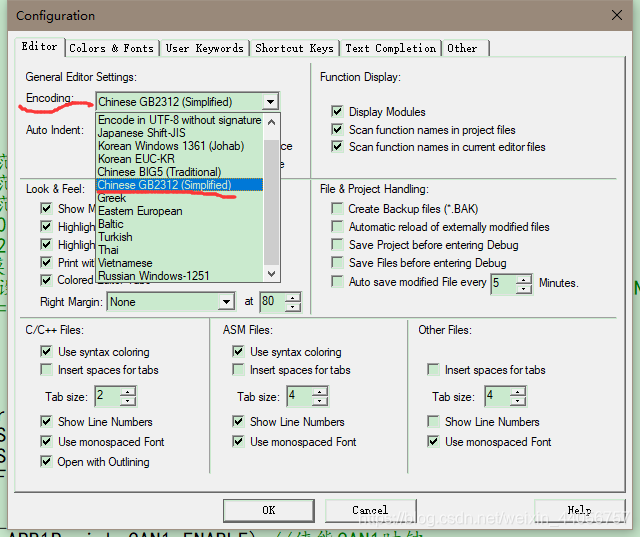Screen dimensions: 640x537
Task: Increase the ASM Tab size stepper
Action: click(x=320, y=392)
